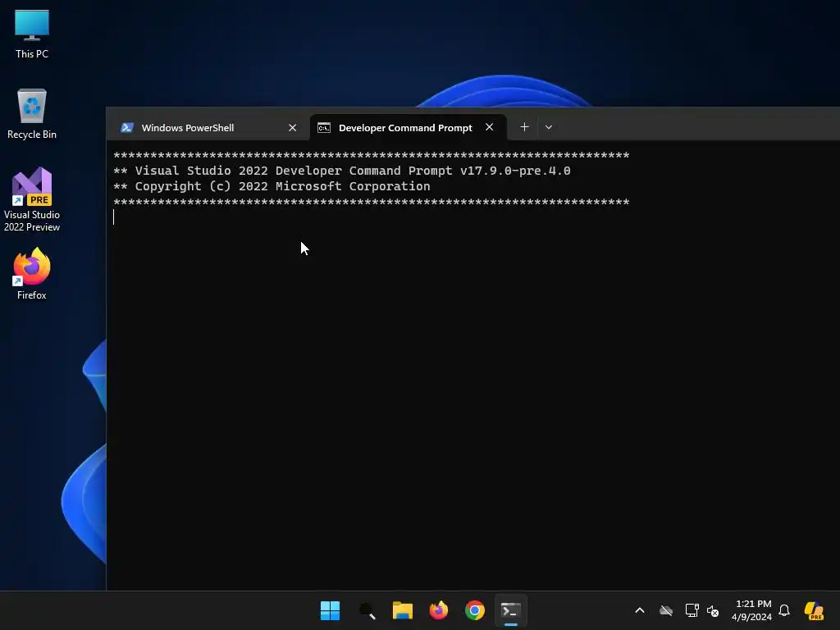Click the Visual Studio 2022 Developer Command Prompt line

[x=342, y=171]
